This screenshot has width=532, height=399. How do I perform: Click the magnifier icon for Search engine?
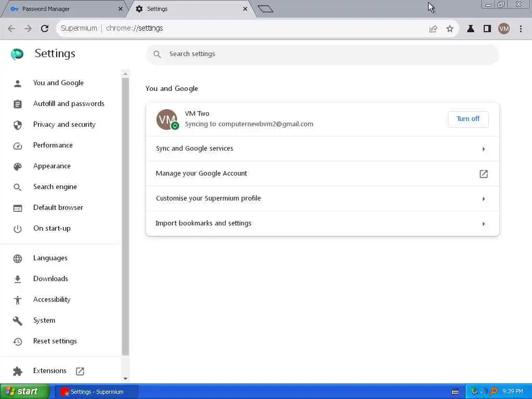(17, 187)
